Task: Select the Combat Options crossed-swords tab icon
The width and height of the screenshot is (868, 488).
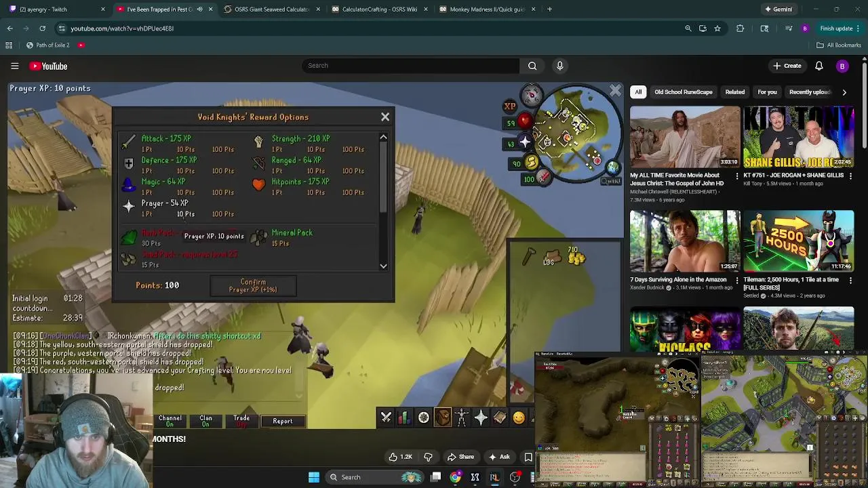Action: pyautogui.click(x=386, y=418)
